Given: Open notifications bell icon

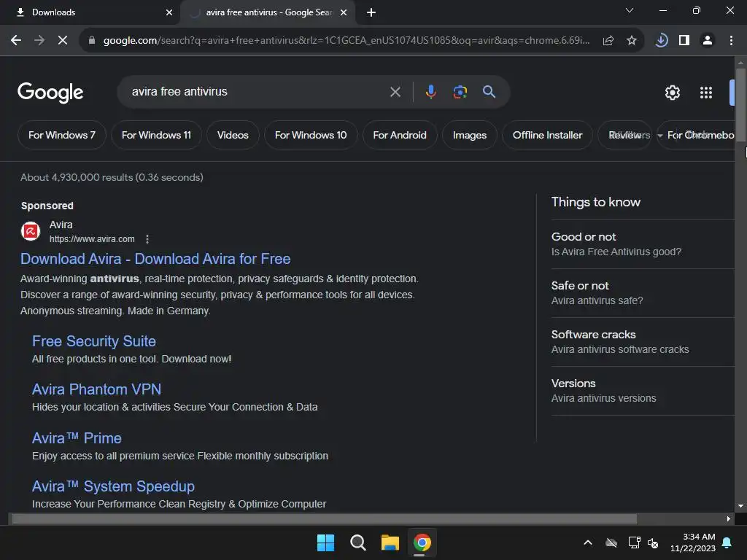Looking at the screenshot, I should pyautogui.click(x=727, y=542).
